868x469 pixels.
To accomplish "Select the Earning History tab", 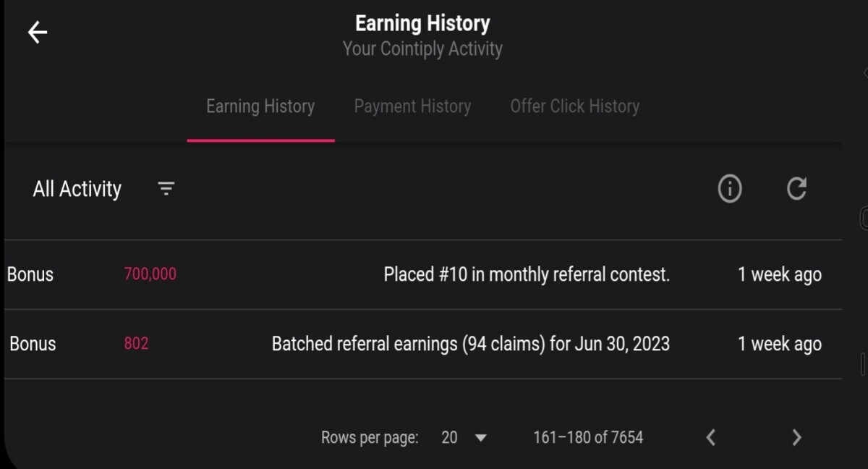I will coord(260,106).
